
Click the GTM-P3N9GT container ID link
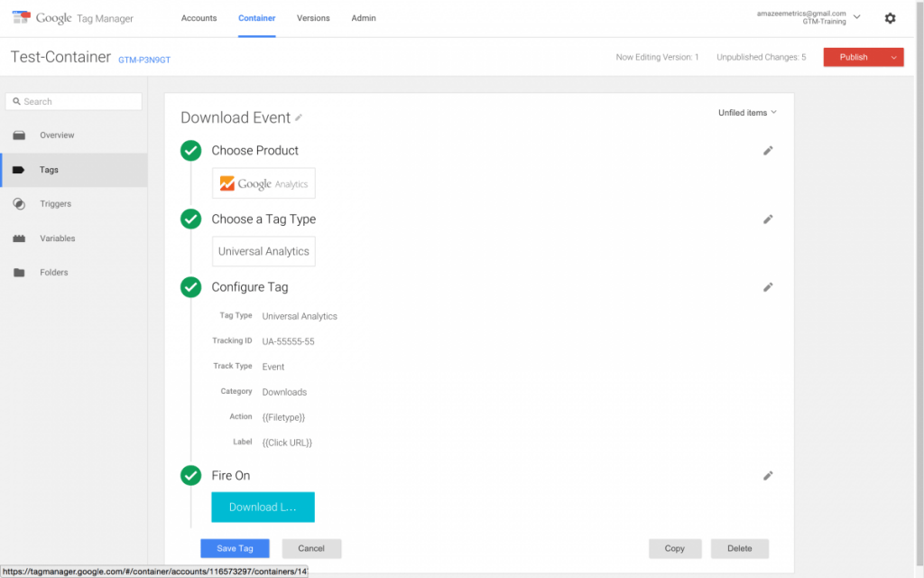(144, 60)
